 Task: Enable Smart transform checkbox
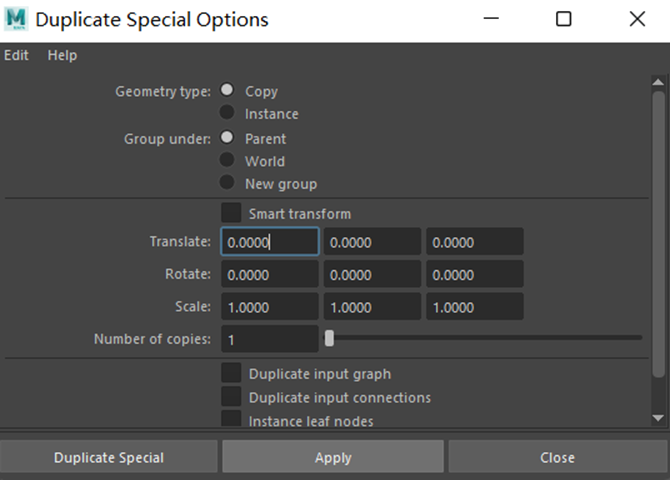[x=231, y=213]
